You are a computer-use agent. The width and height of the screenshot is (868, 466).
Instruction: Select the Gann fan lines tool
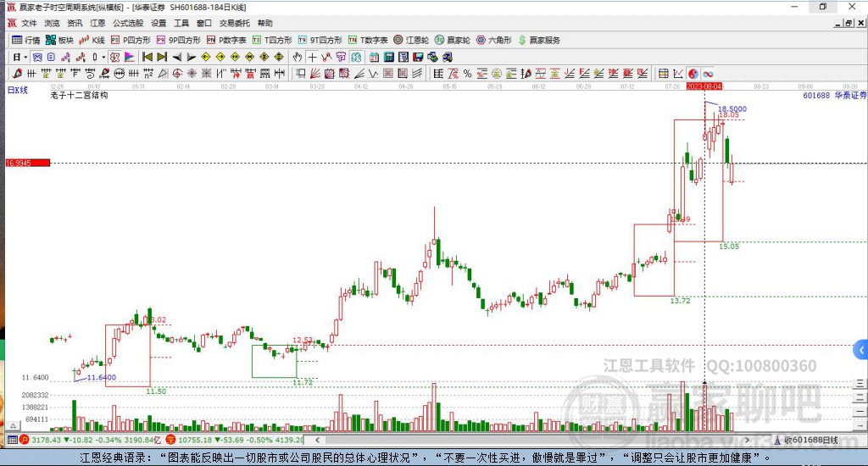314,73
